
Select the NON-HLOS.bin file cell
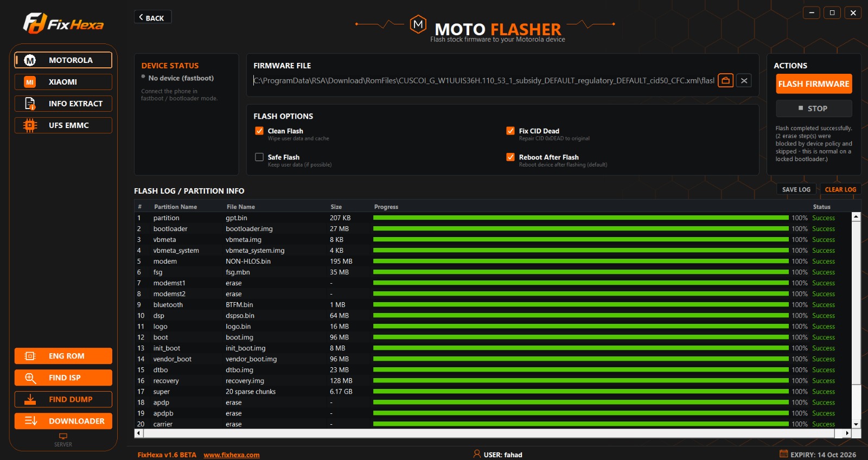[248, 261]
